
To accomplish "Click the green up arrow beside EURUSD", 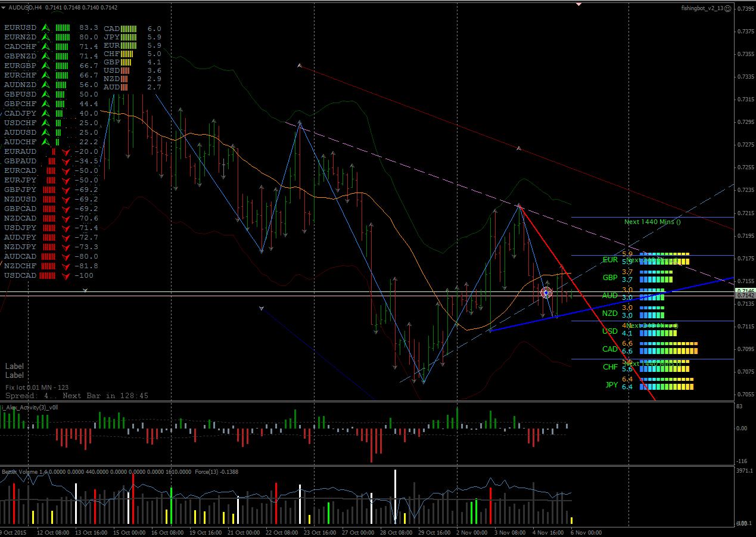I will (45, 27).
